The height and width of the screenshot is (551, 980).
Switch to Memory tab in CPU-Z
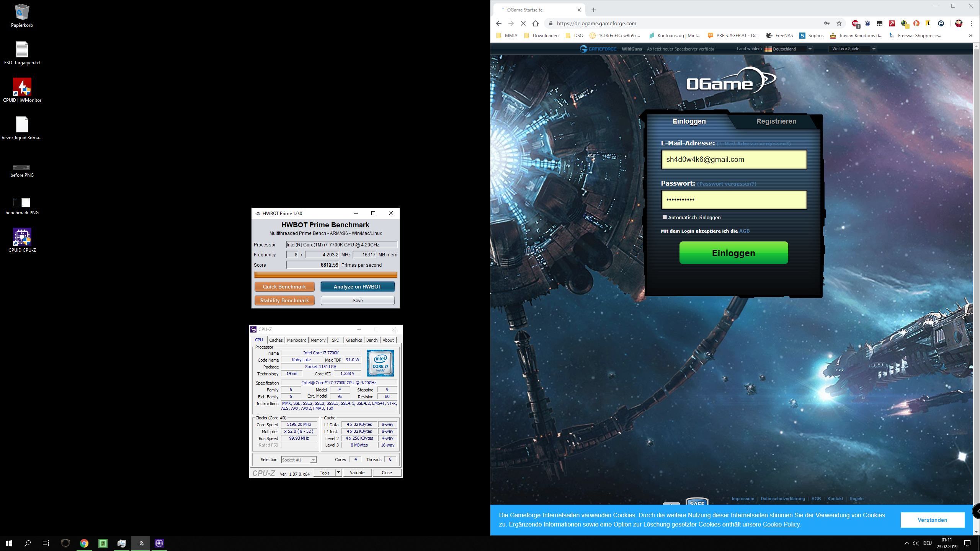pyautogui.click(x=318, y=340)
